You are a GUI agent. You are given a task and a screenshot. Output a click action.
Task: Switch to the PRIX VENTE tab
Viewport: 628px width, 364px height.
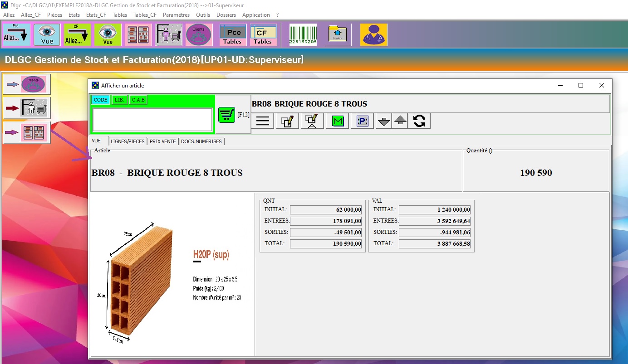click(x=163, y=141)
